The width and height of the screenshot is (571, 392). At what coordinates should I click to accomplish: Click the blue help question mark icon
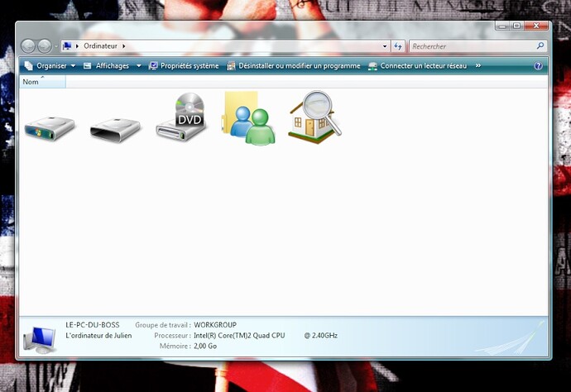click(x=539, y=65)
